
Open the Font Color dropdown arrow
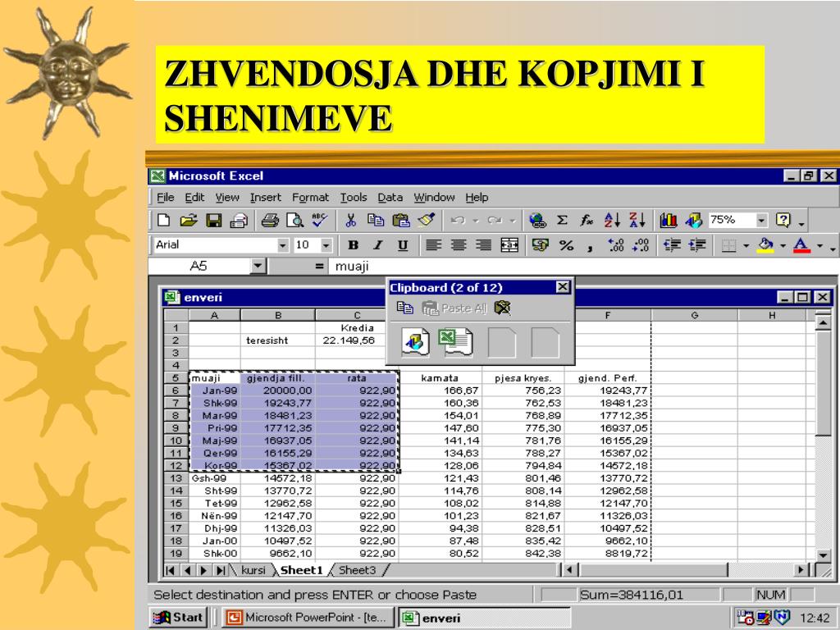(819, 246)
